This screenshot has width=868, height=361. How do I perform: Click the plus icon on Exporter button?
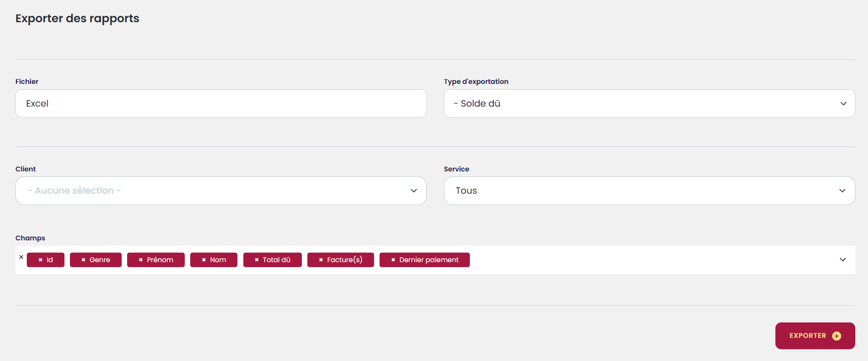tap(837, 336)
